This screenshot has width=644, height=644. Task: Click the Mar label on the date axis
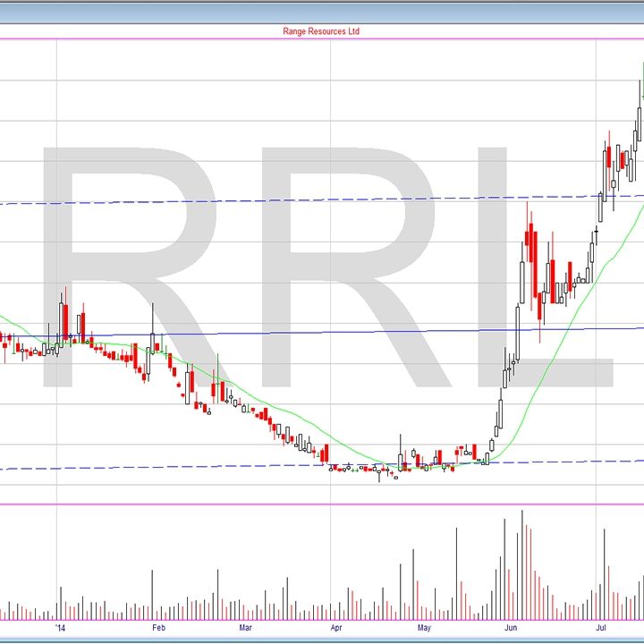[245, 627]
